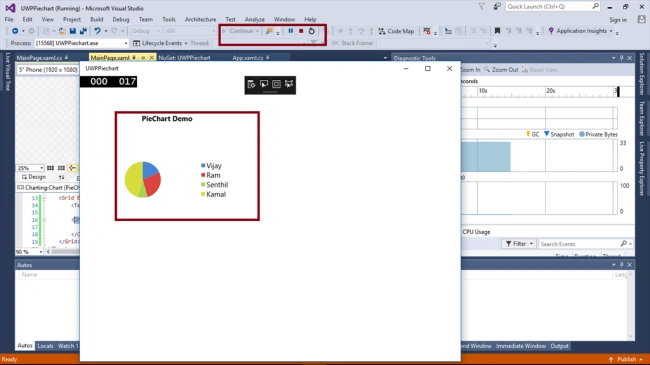Click the Save All icon
Viewport: 650px width, 365px height.
pyautogui.click(x=83, y=31)
